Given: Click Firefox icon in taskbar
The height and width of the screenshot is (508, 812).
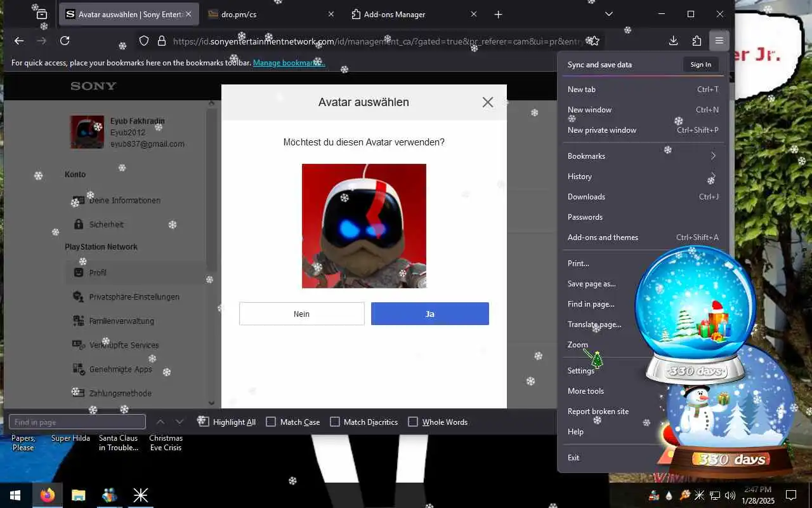Looking at the screenshot, I should (47, 495).
